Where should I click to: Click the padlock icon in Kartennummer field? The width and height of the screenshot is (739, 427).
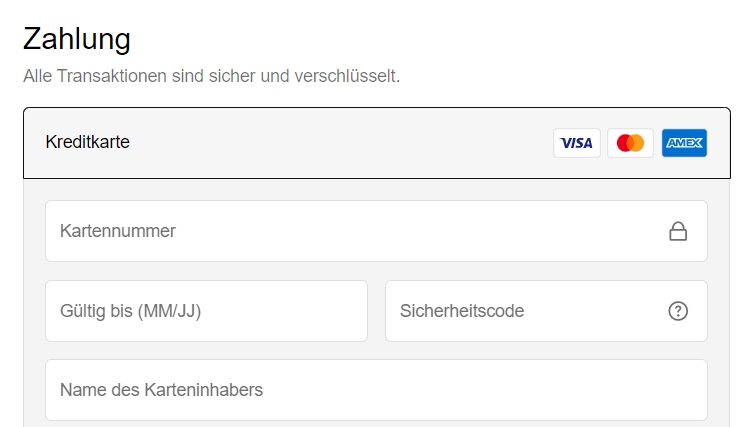[x=678, y=231]
